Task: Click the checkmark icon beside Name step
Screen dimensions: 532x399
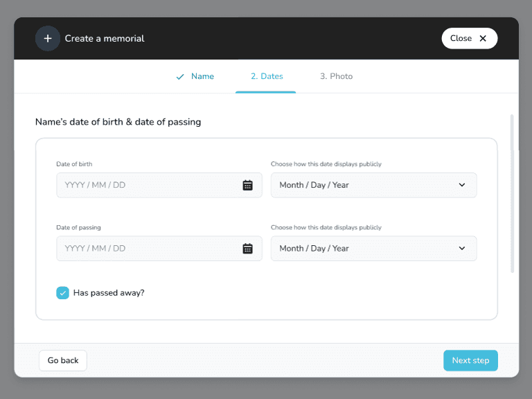Action: (180, 77)
